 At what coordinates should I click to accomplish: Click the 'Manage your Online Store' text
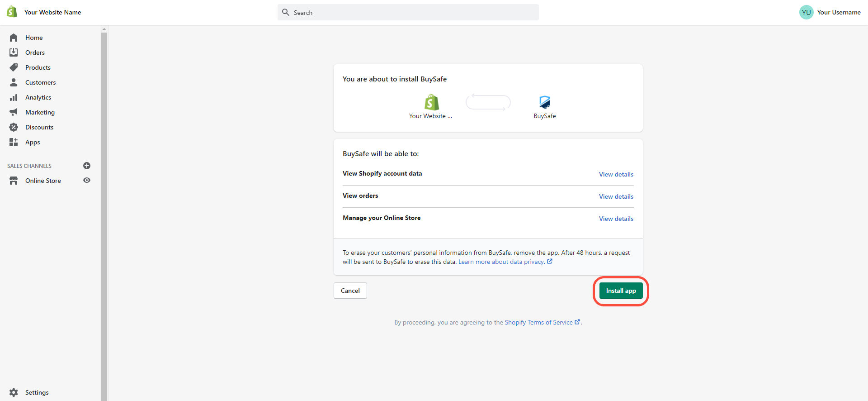(382, 218)
